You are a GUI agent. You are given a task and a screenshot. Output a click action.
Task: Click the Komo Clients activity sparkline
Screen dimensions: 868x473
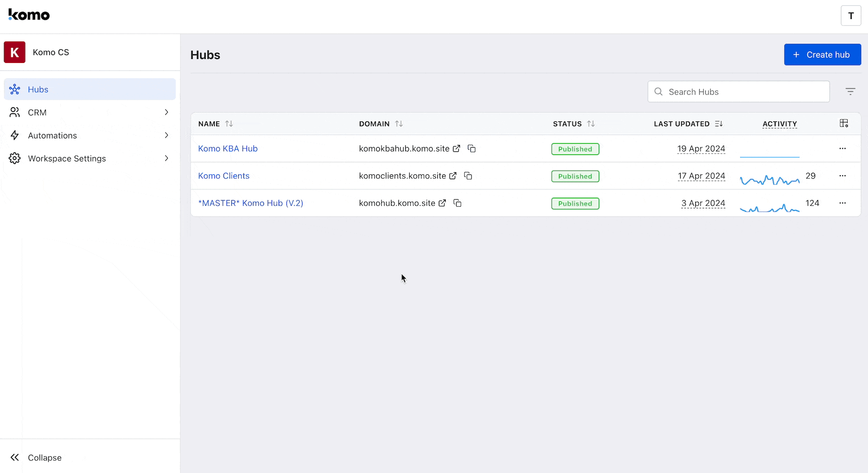[x=769, y=179]
